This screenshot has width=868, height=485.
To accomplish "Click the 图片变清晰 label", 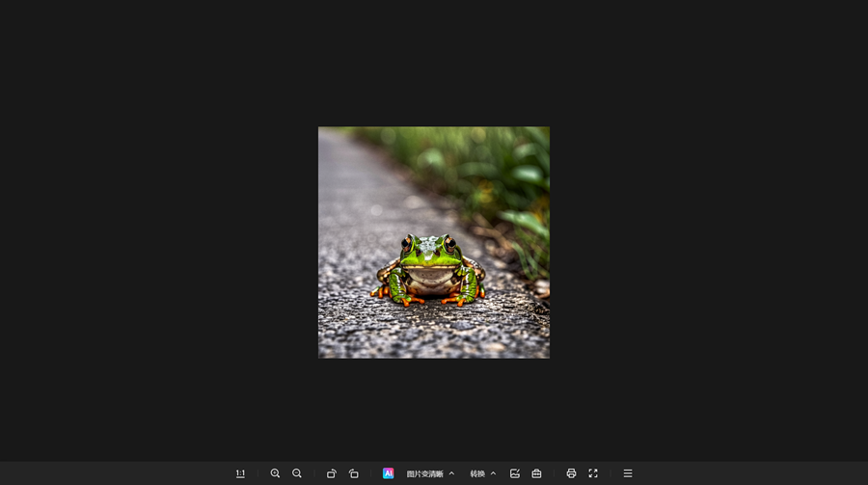I will pos(424,473).
